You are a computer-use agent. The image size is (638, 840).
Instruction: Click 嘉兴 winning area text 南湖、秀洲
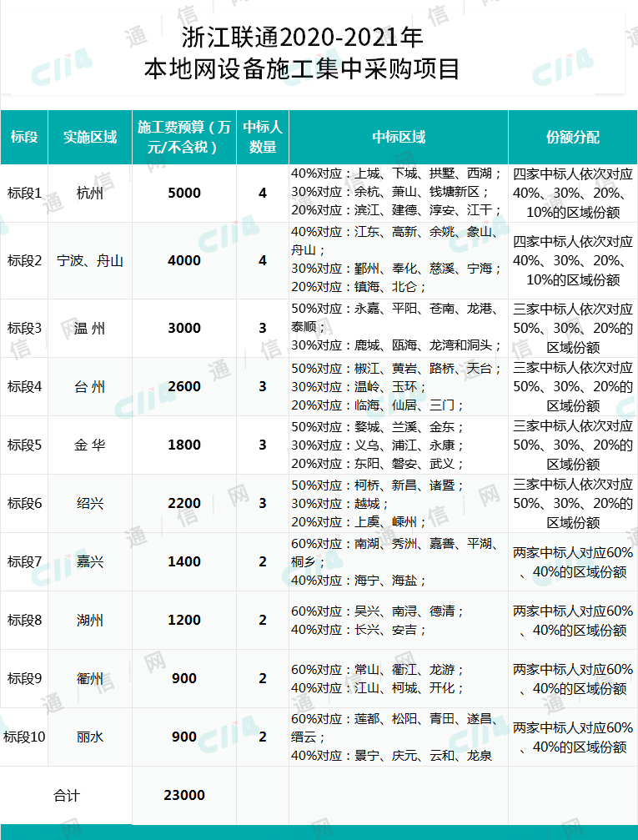pyautogui.click(x=385, y=544)
